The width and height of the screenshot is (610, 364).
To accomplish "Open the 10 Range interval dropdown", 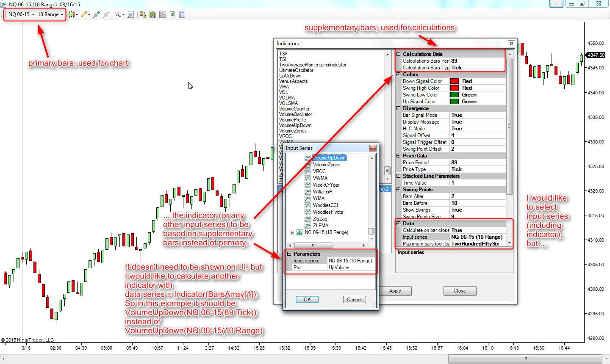I will tap(50, 14).
